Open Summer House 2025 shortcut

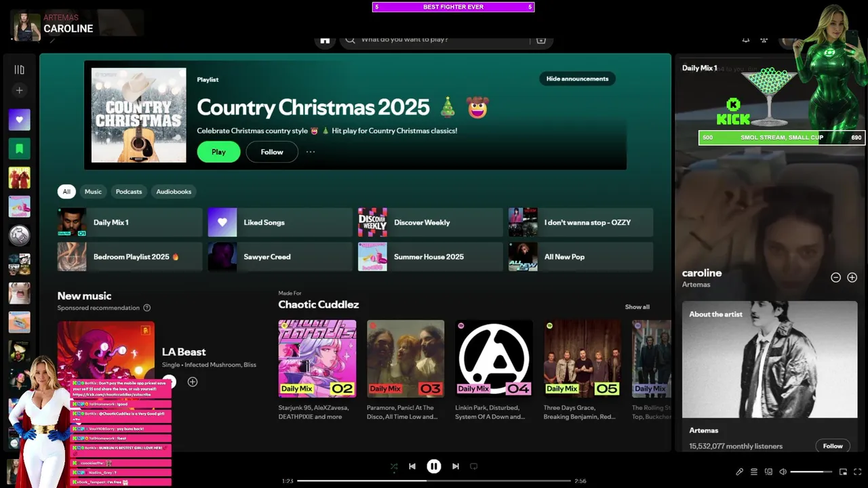point(431,257)
